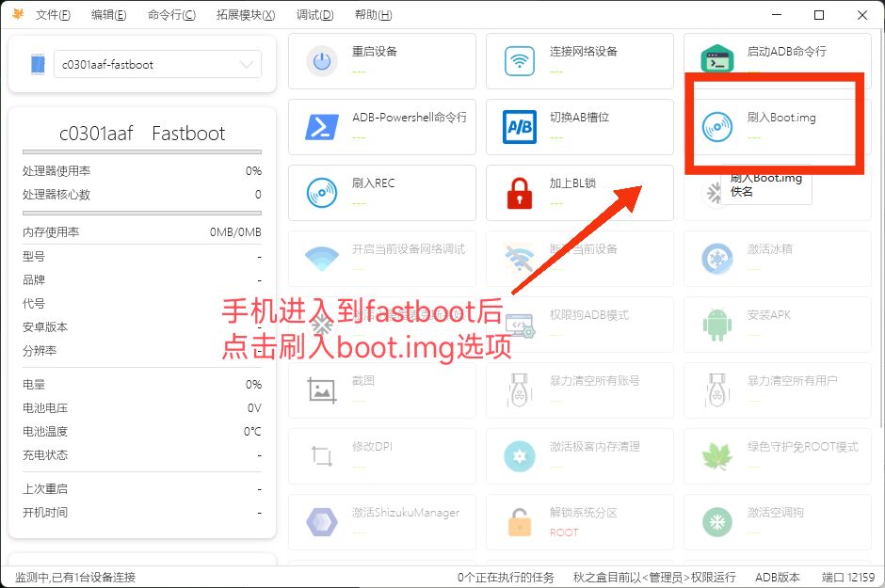Click the 解锁系统分区 ROOT padlock icon
The width and height of the screenshot is (885, 588).
tap(519, 521)
